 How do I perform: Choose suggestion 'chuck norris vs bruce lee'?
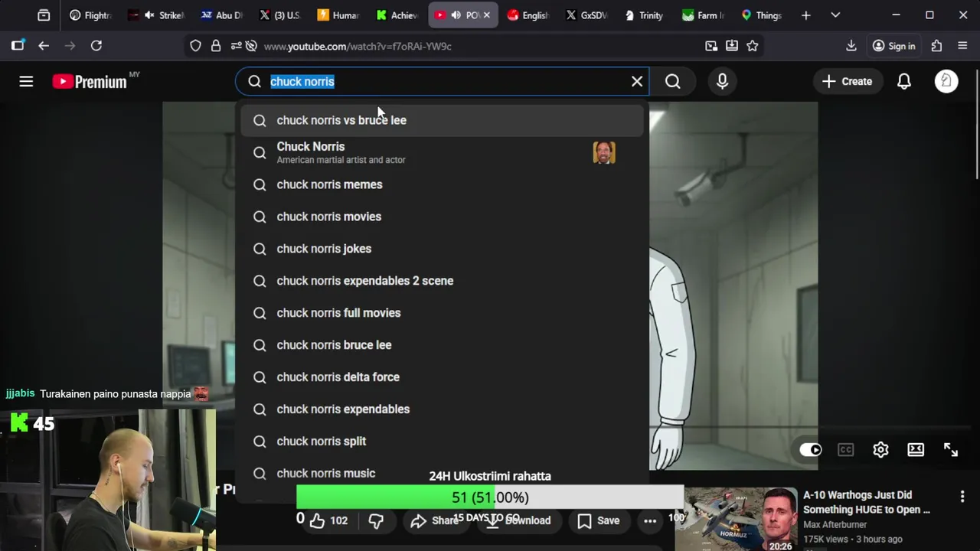pyautogui.click(x=443, y=120)
